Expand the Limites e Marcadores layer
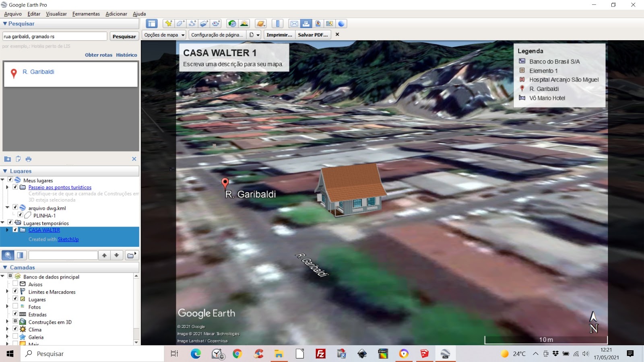The height and width of the screenshot is (362, 644). 7,291
